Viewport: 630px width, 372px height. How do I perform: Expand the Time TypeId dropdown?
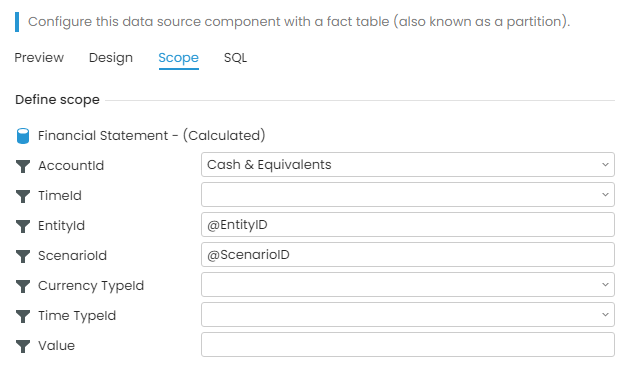coord(407,315)
